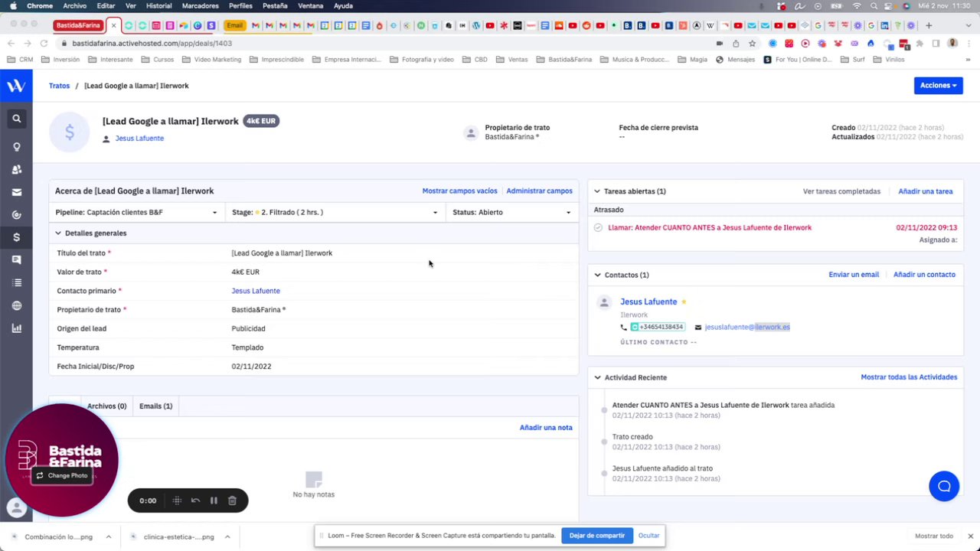
Task: Click Change Photo on Loom camera bubble
Action: (x=63, y=476)
